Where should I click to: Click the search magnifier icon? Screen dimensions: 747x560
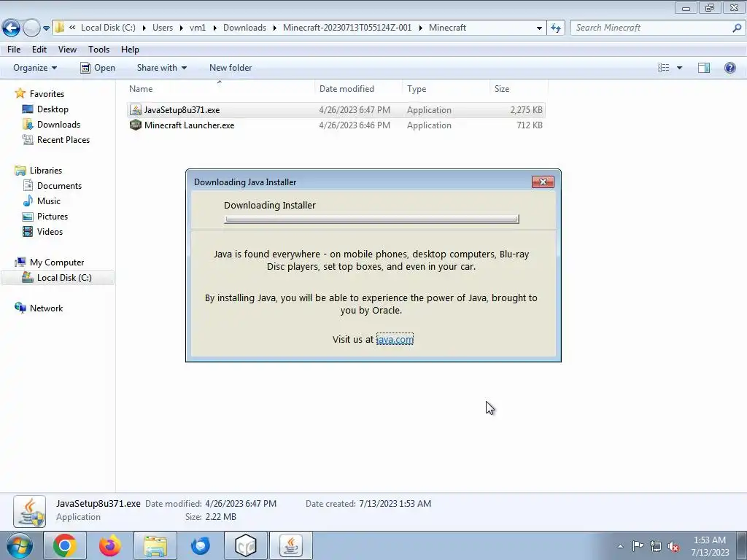(737, 28)
